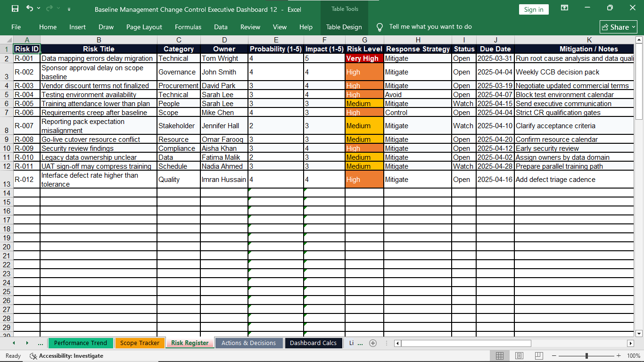The height and width of the screenshot is (362, 644).
Task: Click Security review findings cell
Action: [x=99, y=148]
